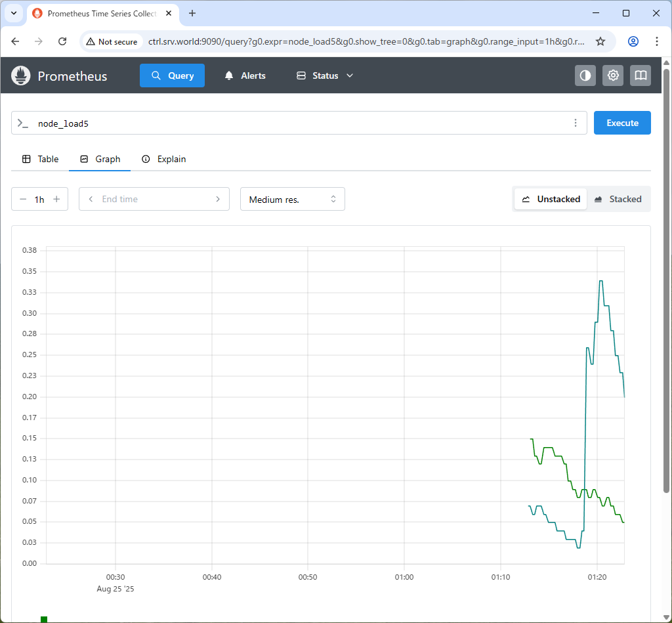This screenshot has width=672, height=623.
Task: Open query options three-dot menu
Action: click(576, 123)
